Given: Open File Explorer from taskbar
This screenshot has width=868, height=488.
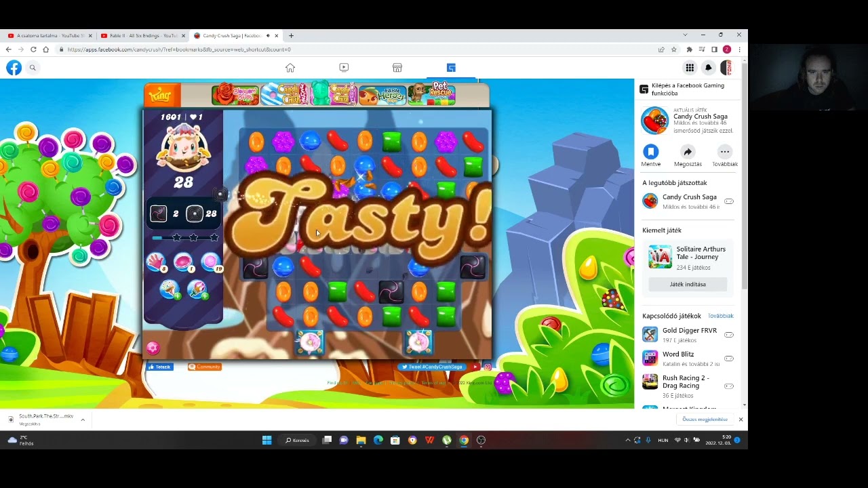Looking at the screenshot, I should tap(361, 440).
